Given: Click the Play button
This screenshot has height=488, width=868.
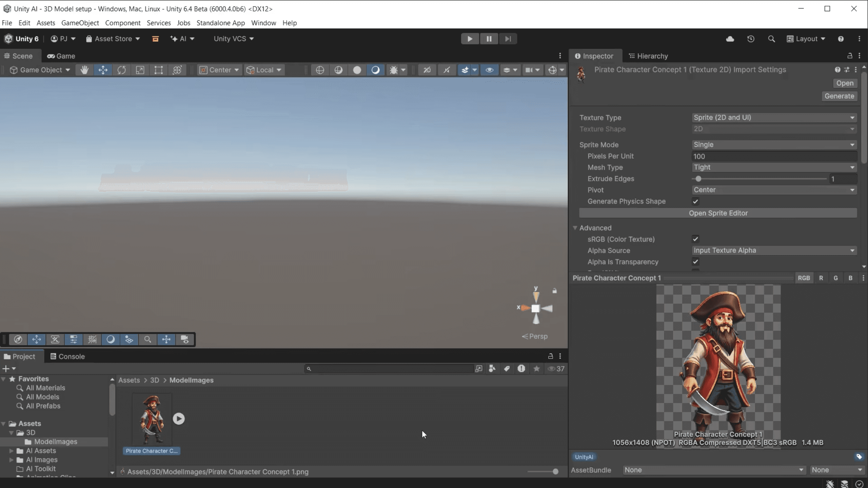Looking at the screenshot, I should (x=470, y=39).
